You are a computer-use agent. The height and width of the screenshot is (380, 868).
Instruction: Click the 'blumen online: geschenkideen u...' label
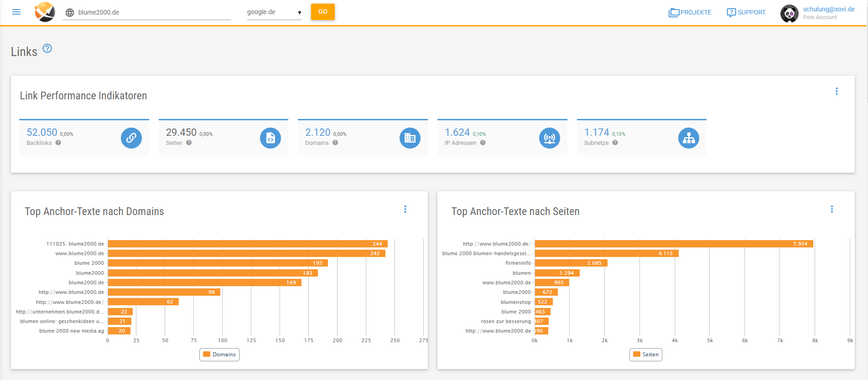click(x=62, y=321)
